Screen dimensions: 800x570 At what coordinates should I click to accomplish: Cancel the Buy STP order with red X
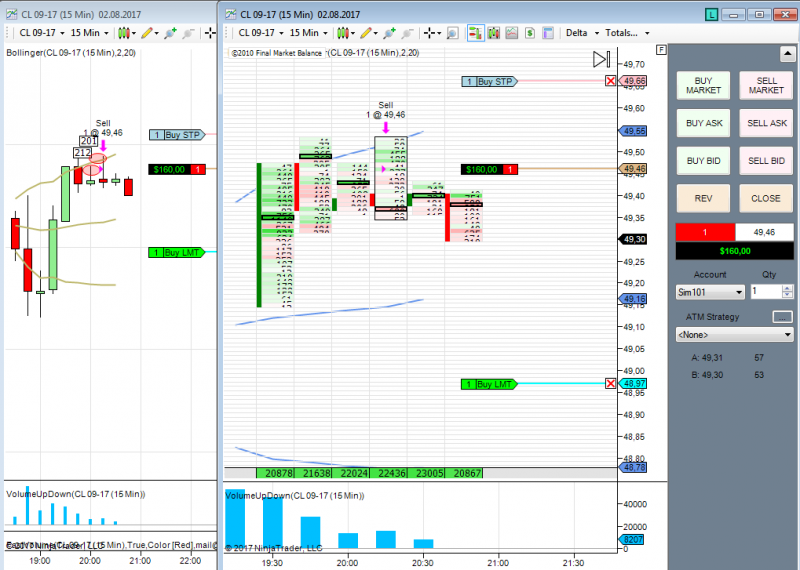pos(610,81)
